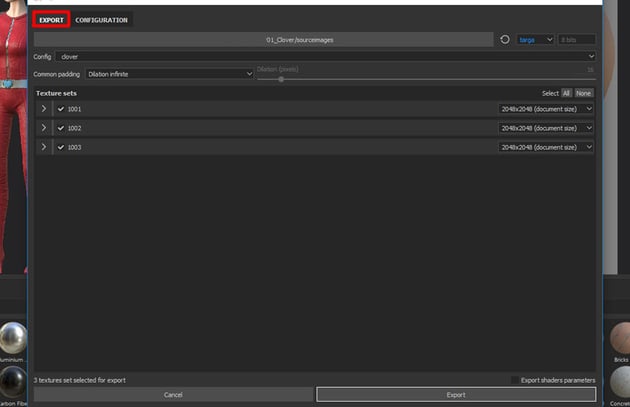Expand texture set 1002

[44, 128]
